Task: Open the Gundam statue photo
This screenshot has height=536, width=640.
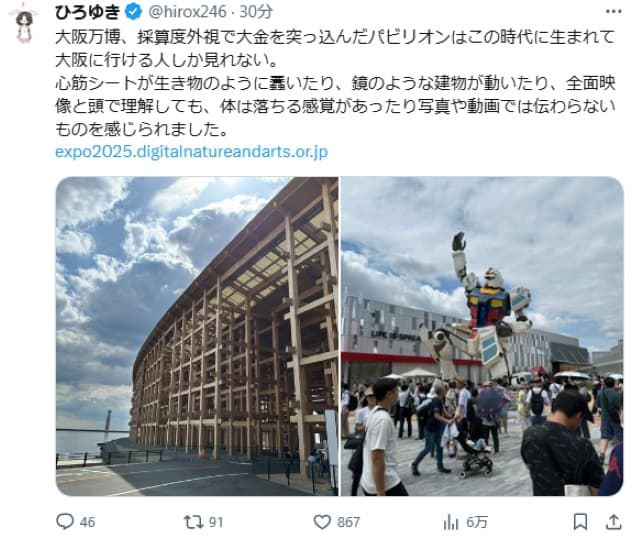Action: point(482,336)
